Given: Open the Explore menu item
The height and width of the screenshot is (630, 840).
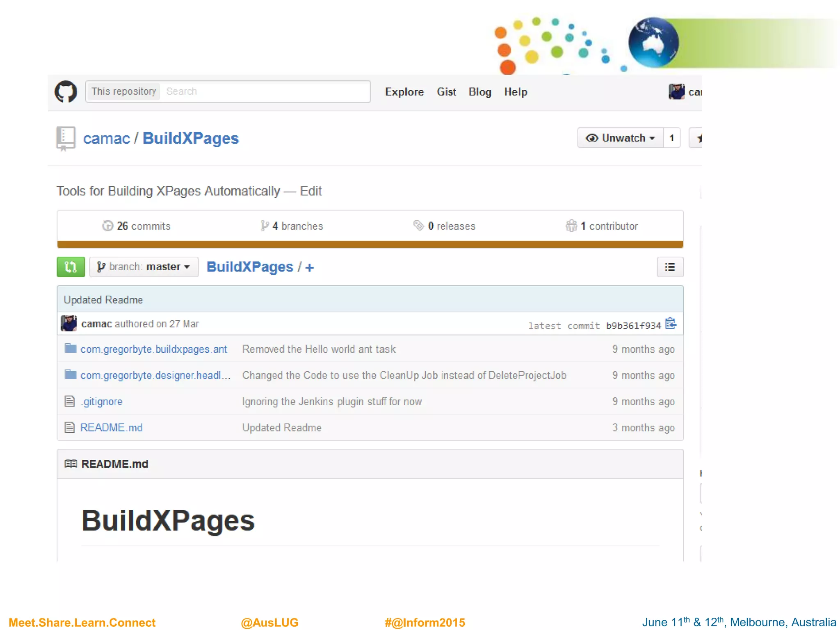Looking at the screenshot, I should tap(404, 92).
